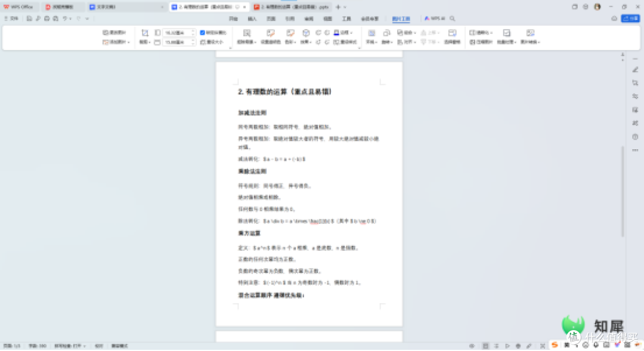Click the word count in status bar
The width and height of the screenshot is (644, 351).
click(x=38, y=346)
